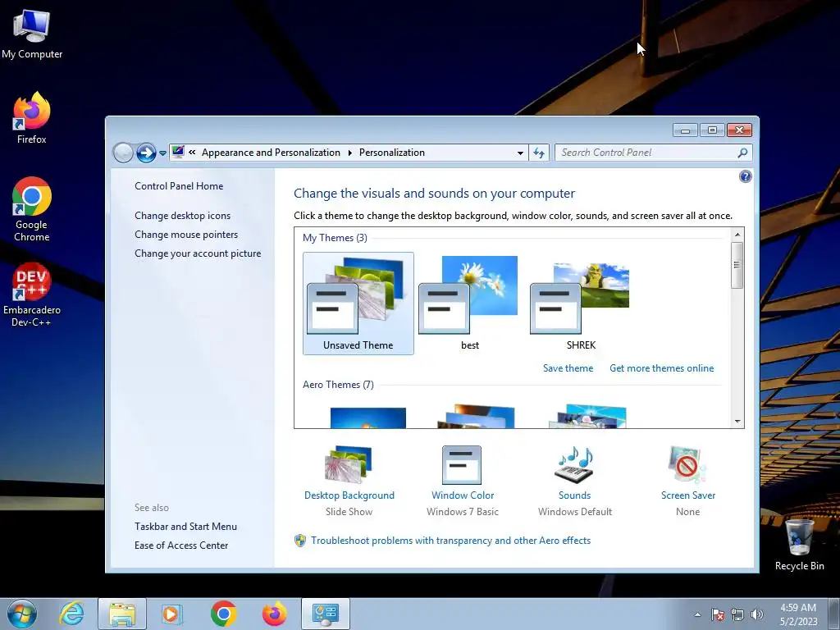
Task: Click the Control Panel taskbar button
Action: 326,614
